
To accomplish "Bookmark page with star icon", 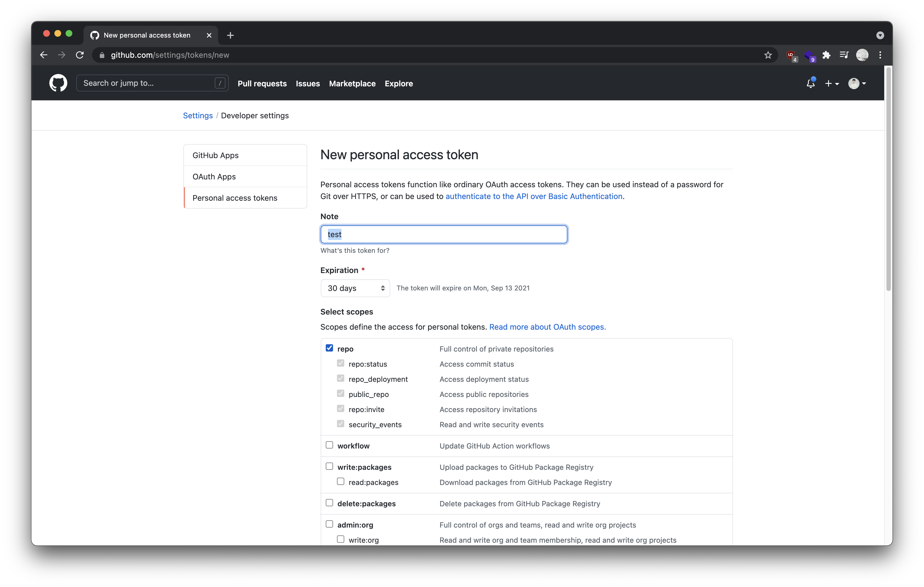I will pos(768,55).
